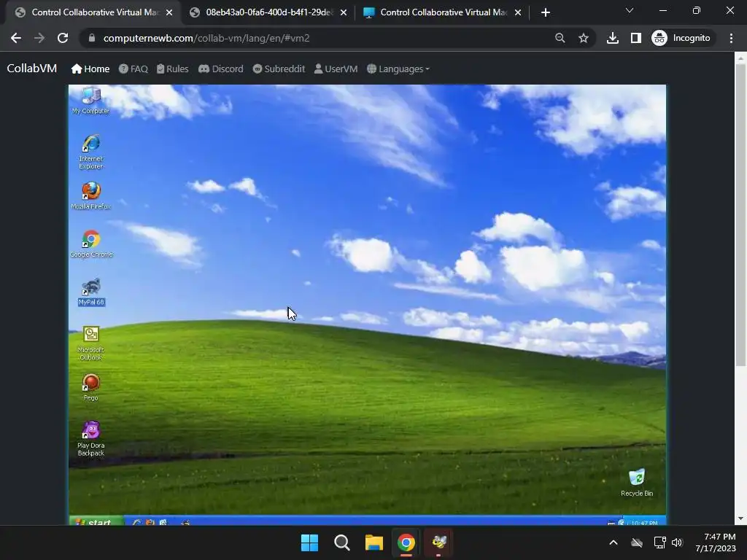
Task: Open the FAQ page link
Action: (x=133, y=69)
